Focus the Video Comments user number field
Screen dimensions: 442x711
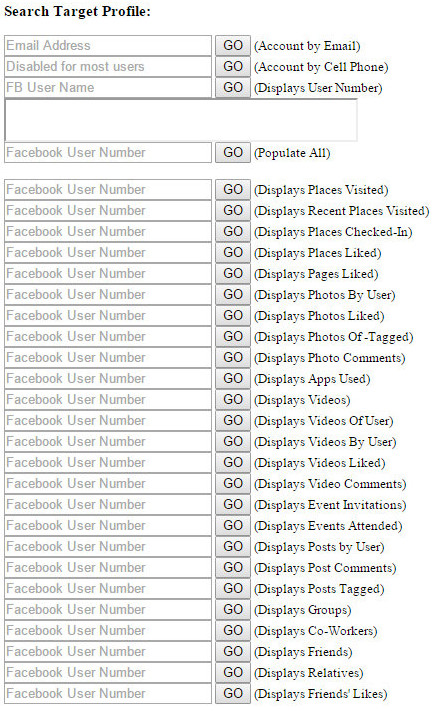click(x=108, y=483)
